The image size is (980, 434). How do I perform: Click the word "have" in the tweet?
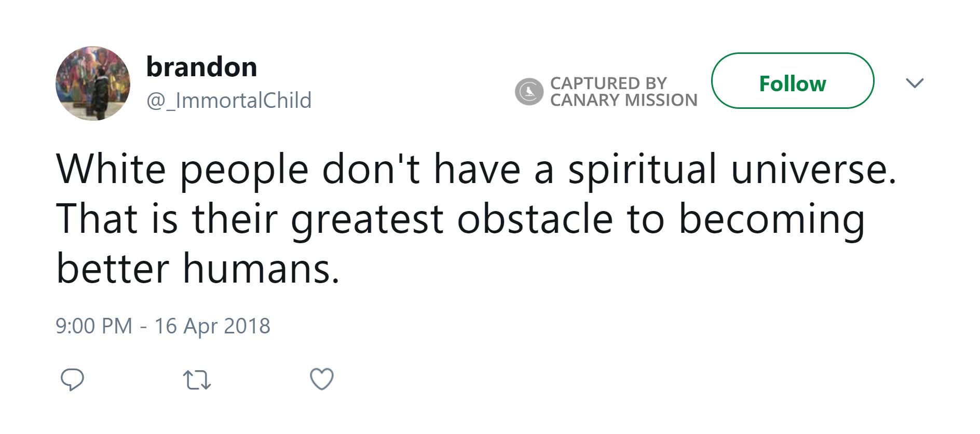point(477,169)
